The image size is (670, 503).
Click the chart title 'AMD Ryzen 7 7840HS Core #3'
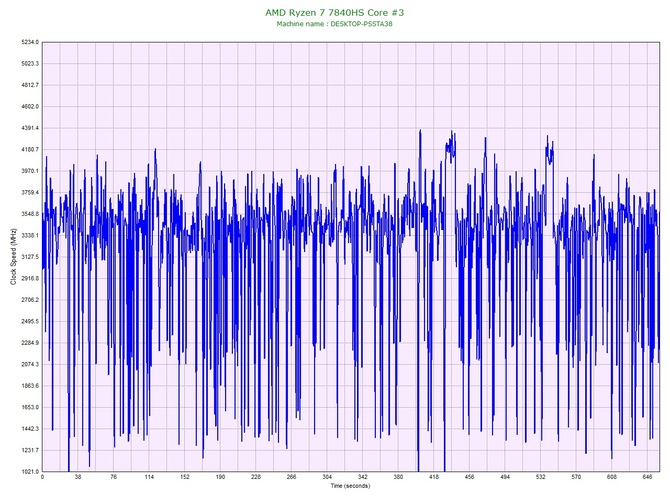[334, 12]
